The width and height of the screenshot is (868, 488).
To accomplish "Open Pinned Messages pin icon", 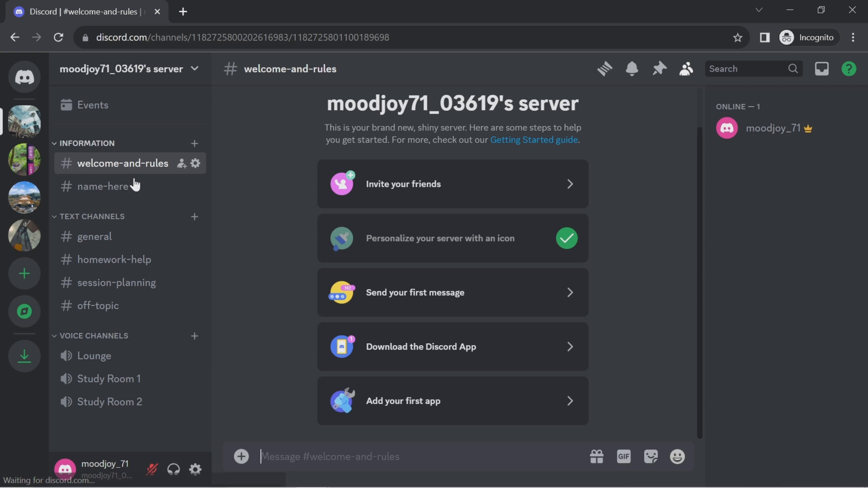I will coord(659,69).
